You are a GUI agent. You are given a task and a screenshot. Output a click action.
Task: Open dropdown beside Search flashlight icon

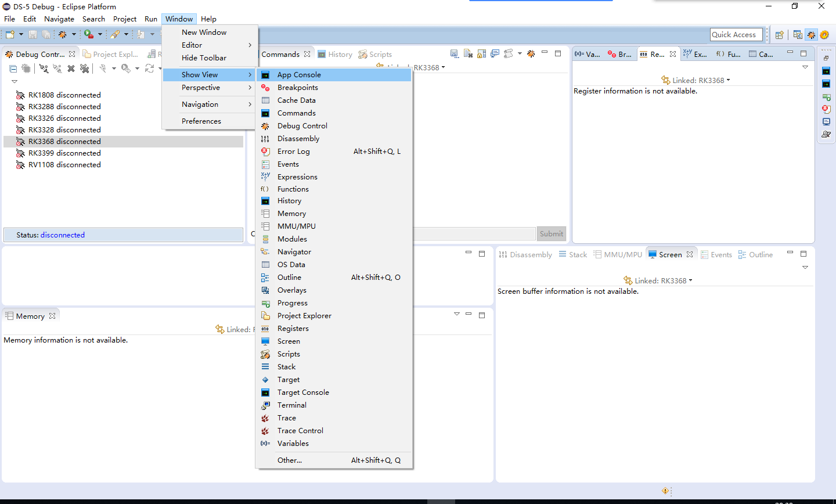point(126,35)
